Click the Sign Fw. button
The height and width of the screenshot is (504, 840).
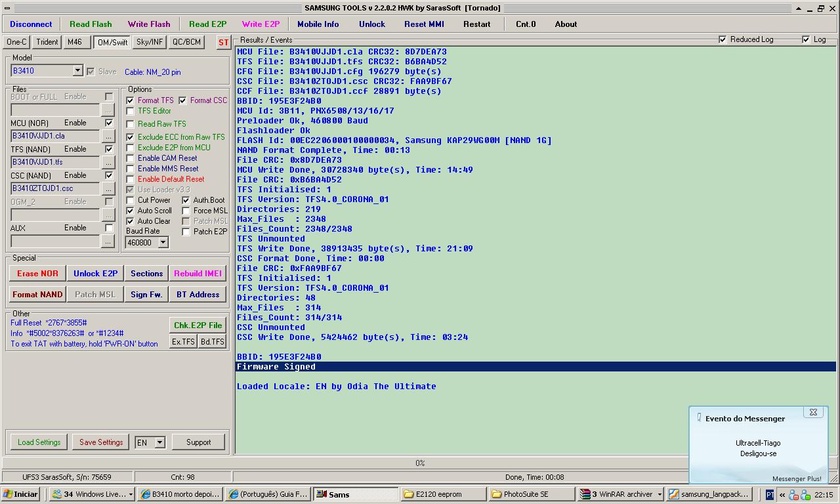pos(146,295)
